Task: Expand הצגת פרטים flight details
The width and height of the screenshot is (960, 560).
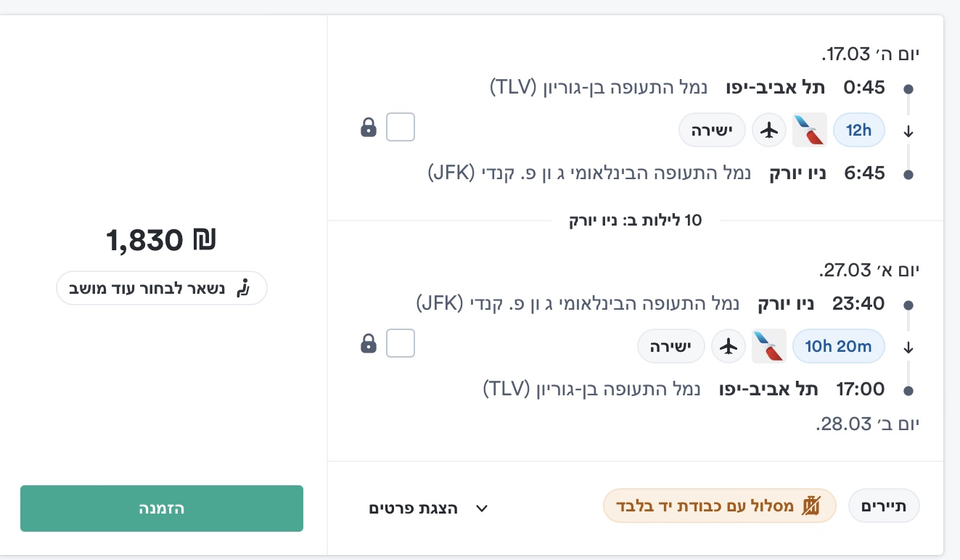Action: pos(414,508)
